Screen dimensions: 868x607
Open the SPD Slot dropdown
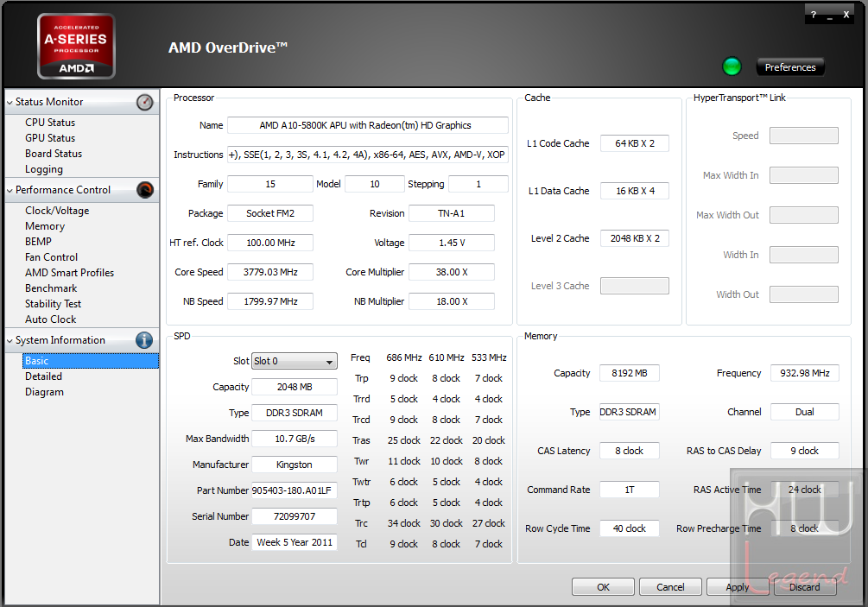point(295,361)
